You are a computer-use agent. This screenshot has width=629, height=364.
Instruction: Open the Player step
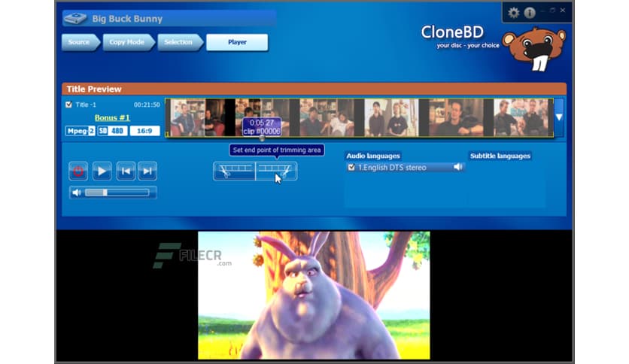point(237,42)
